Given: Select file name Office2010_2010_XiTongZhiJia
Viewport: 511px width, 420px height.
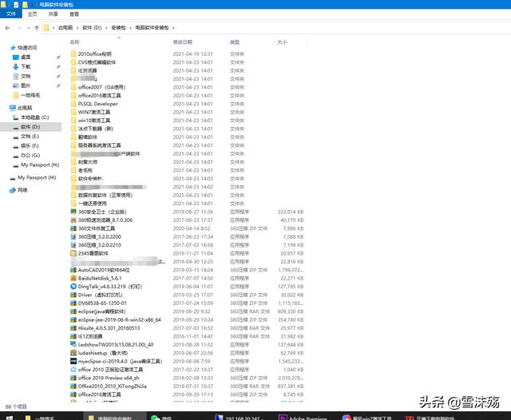Looking at the screenshot, I should (112, 386).
